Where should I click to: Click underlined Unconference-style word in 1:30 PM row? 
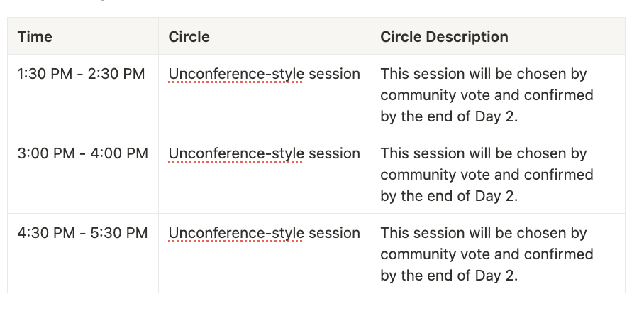235,74
